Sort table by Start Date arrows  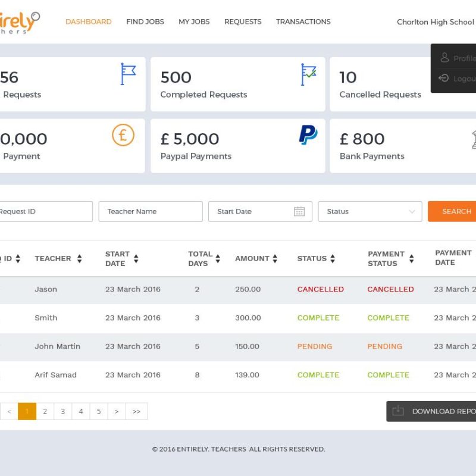coord(136,259)
